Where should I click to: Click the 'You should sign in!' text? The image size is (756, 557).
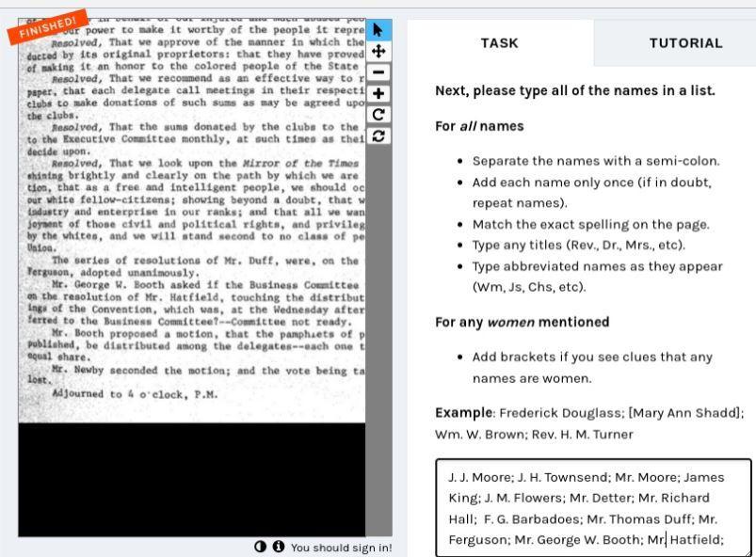pos(342,548)
